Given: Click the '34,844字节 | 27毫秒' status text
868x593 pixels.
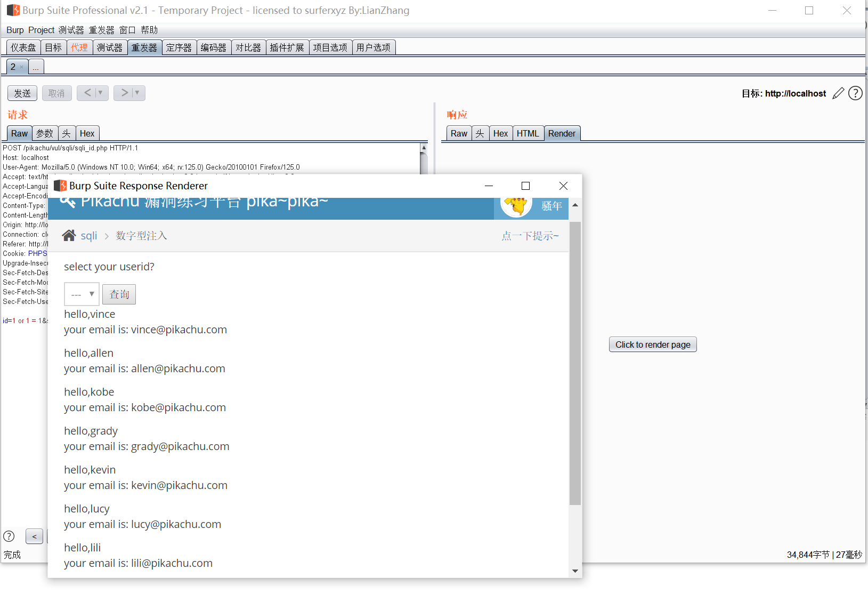Looking at the screenshot, I should [x=824, y=555].
